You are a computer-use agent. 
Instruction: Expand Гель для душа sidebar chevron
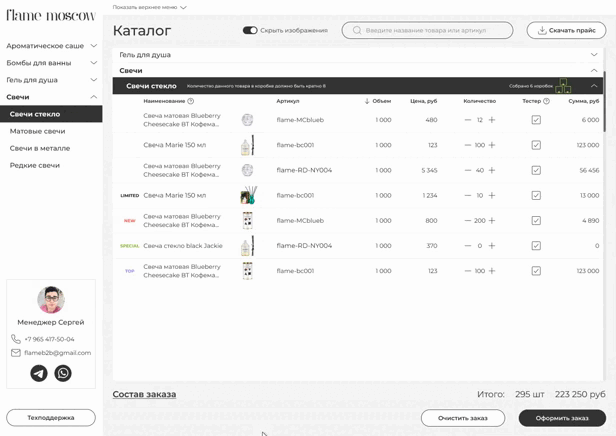click(94, 80)
